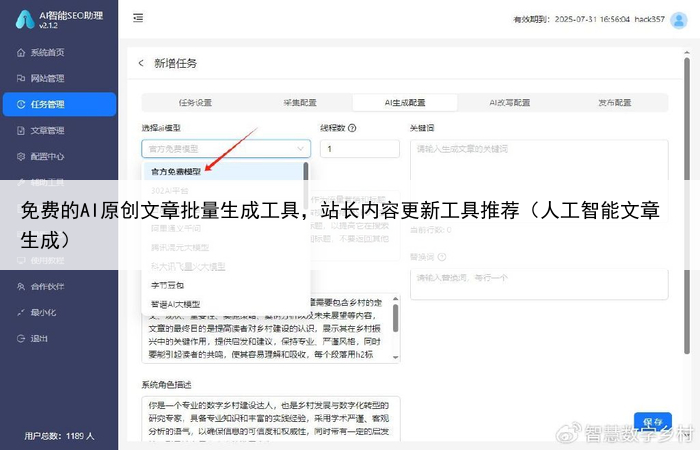Click inside the 系统角色描述 text area
Screen dimensions: 700x450
(271, 419)
